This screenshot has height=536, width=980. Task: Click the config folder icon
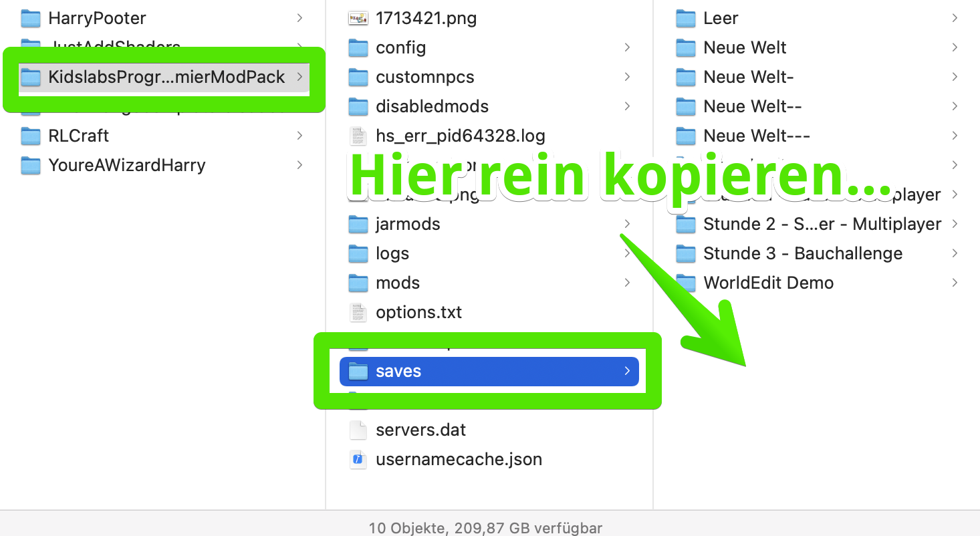coord(358,47)
